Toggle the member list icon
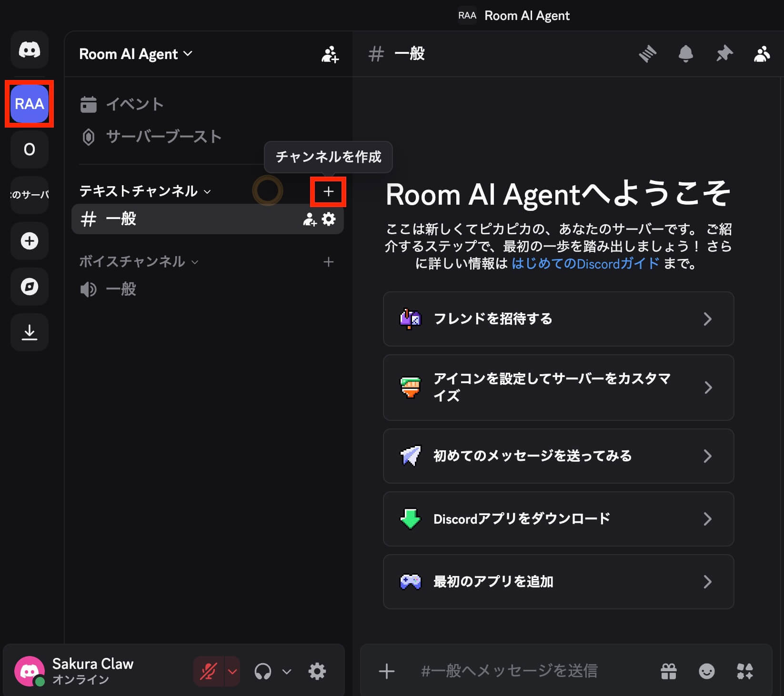Viewport: 784px width, 696px height. tap(762, 54)
